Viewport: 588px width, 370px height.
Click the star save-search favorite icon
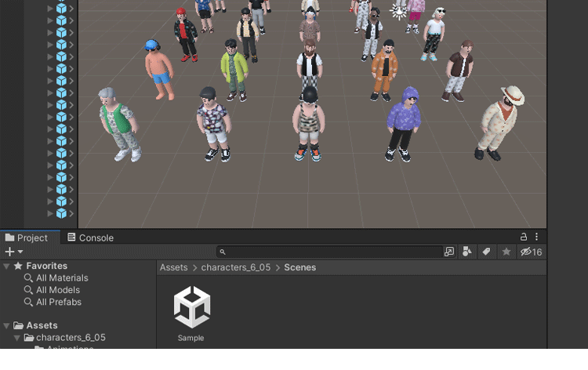tap(506, 252)
